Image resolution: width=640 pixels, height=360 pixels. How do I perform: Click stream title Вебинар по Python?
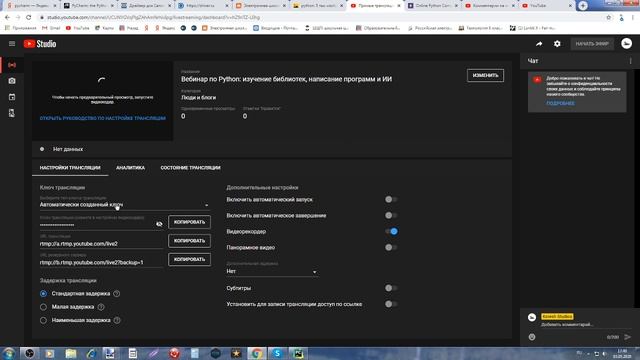coord(287,79)
